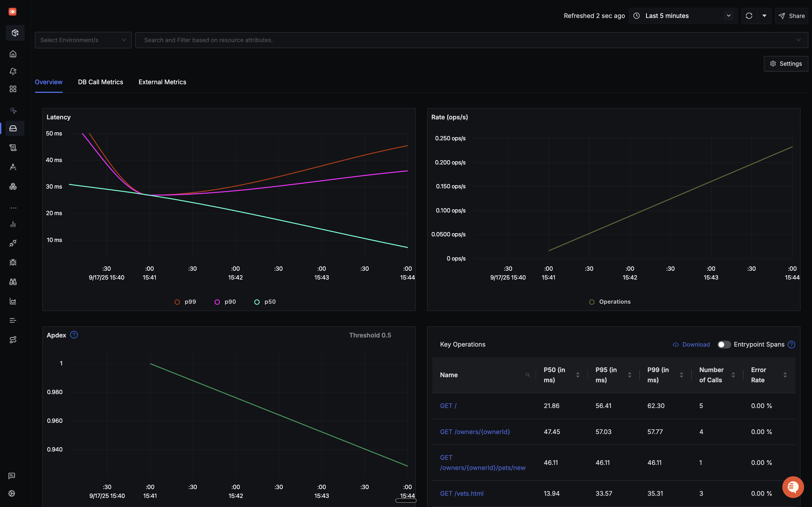812x507 pixels.
Task: Toggle Operations legend swatch in Rate chart
Action: (x=592, y=302)
